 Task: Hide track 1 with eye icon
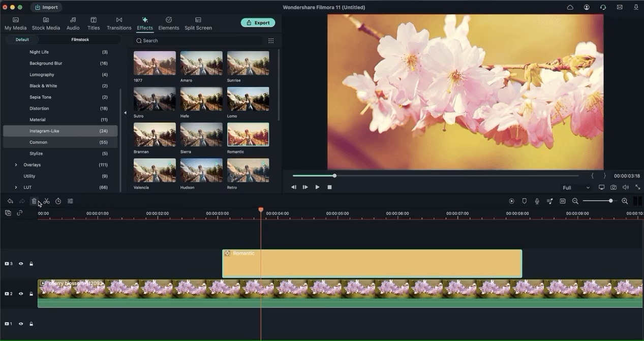click(21, 324)
